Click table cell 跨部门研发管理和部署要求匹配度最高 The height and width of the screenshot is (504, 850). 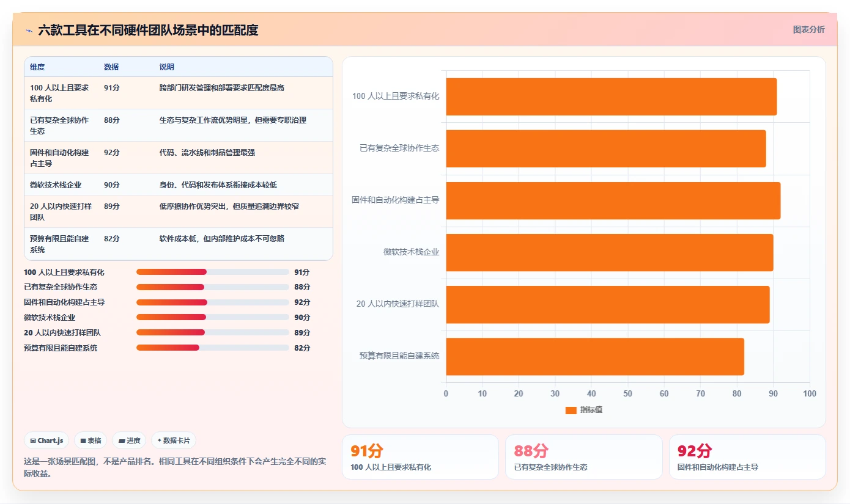pyautogui.click(x=222, y=88)
